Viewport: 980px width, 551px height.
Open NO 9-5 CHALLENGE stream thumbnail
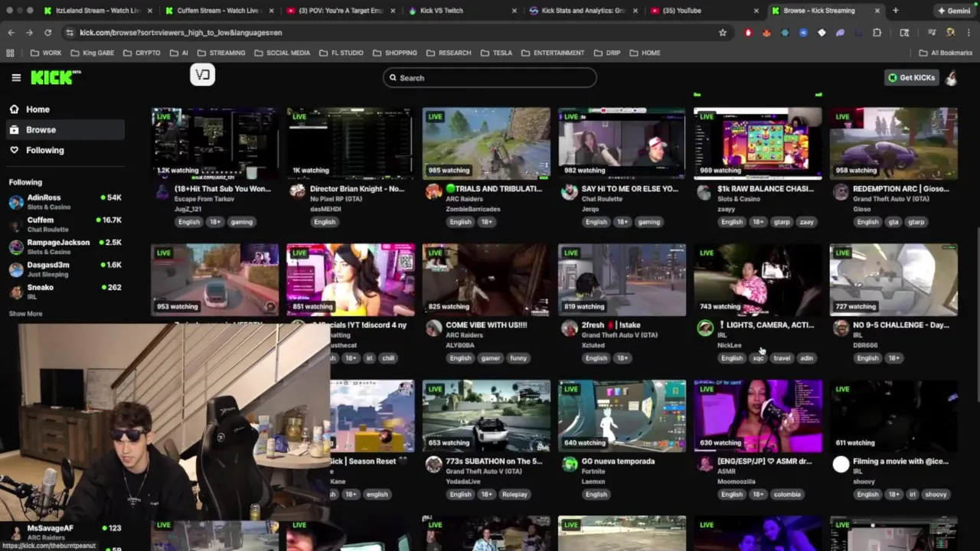tap(893, 279)
